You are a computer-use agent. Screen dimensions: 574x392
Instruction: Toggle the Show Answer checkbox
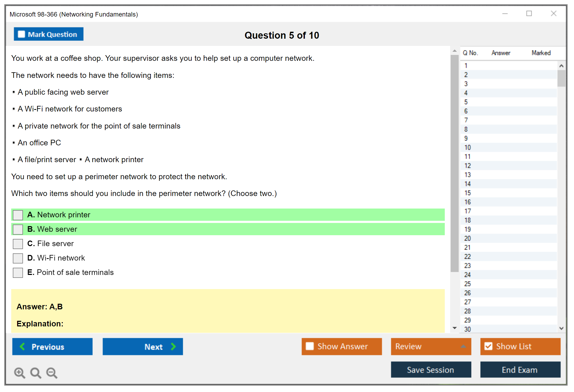(310, 346)
